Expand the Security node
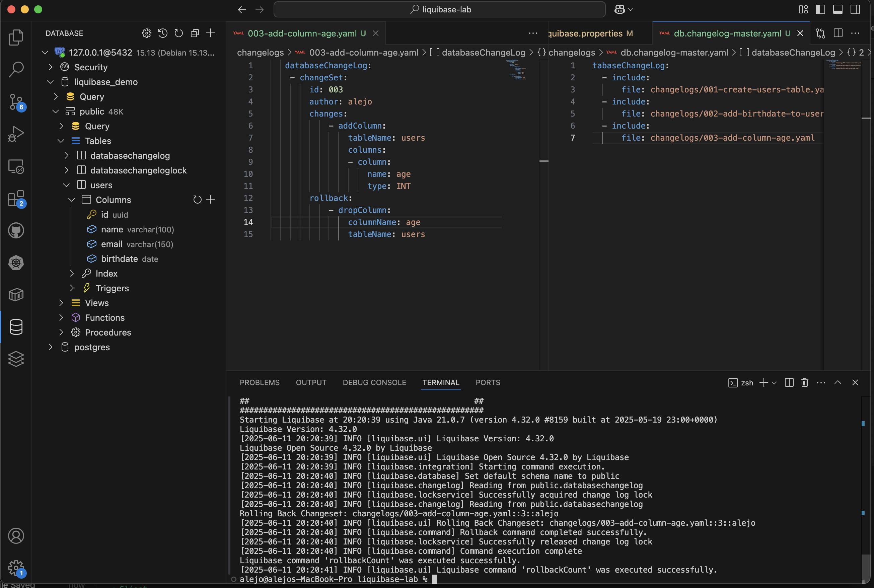This screenshot has width=874, height=588. click(50, 67)
